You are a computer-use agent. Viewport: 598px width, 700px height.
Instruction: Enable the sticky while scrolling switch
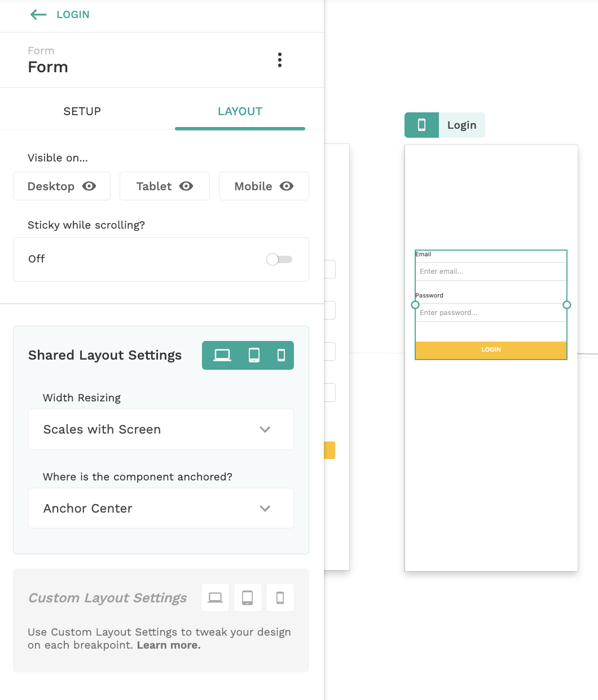pos(279,259)
